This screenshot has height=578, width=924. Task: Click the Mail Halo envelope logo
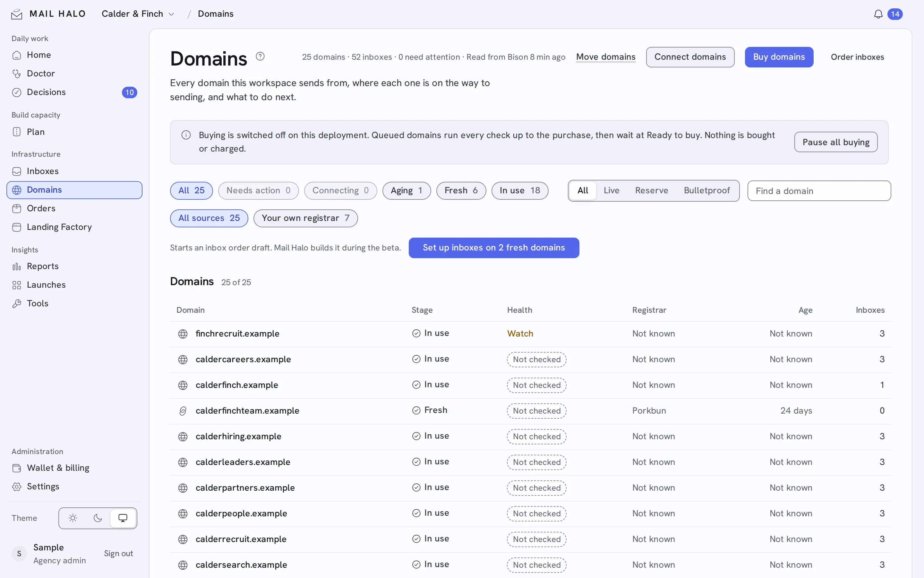[x=16, y=14]
